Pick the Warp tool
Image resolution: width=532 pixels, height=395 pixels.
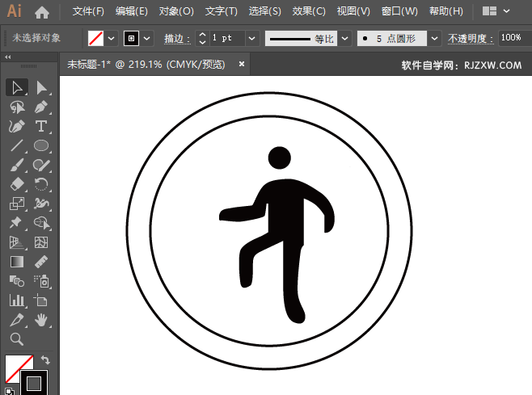click(41, 204)
